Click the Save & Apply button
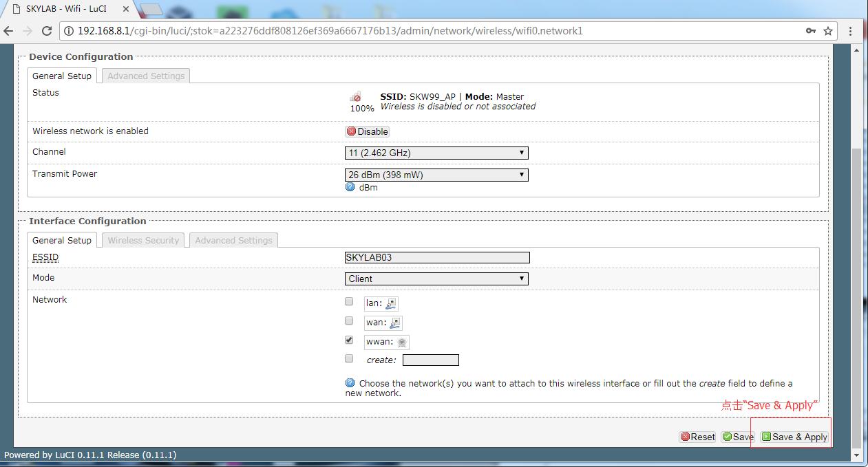The width and height of the screenshot is (868, 467). [x=793, y=437]
